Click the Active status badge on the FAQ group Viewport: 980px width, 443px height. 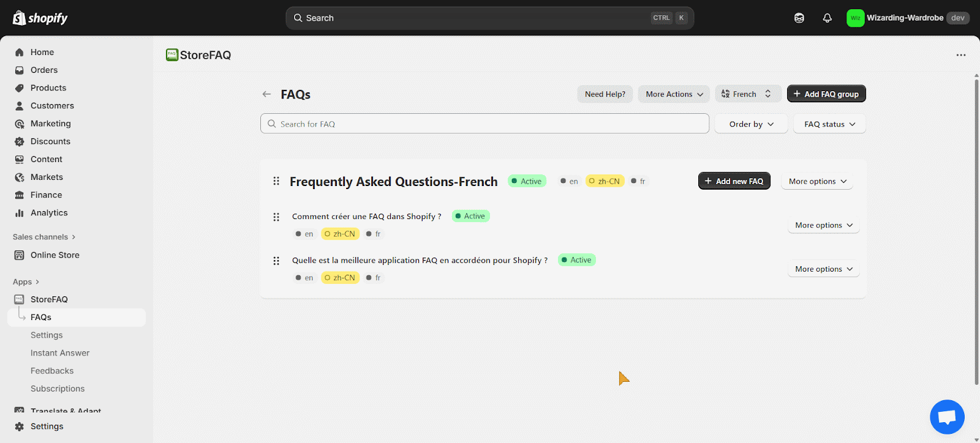[x=526, y=181]
